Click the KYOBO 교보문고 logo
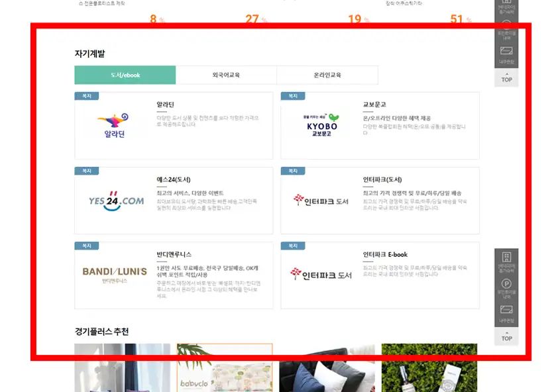554x392 pixels. click(x=322, y=125)
